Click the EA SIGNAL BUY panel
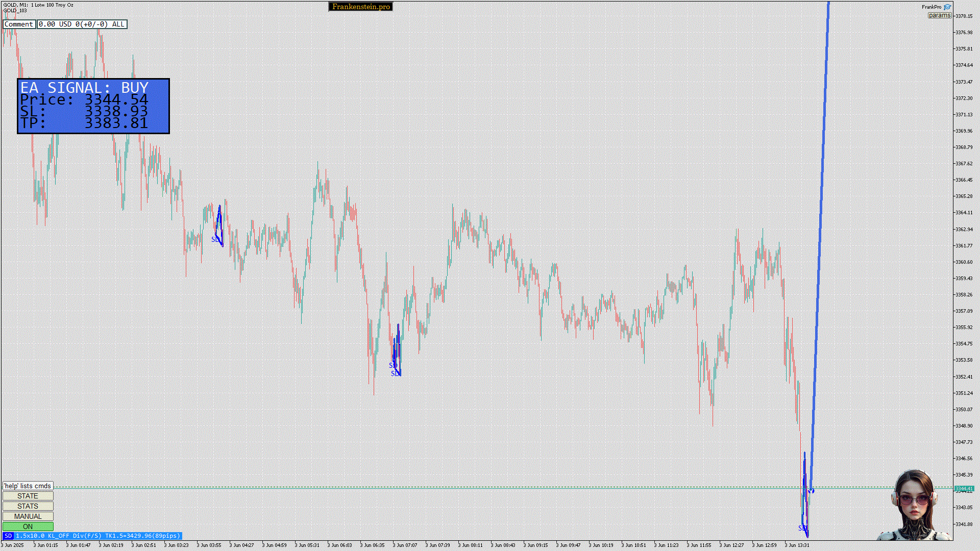 (93, 106)
